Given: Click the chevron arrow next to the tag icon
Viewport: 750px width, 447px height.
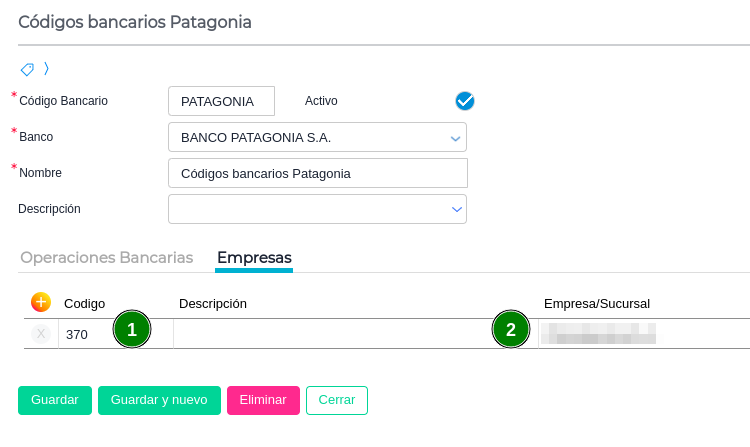Looking at the screenshot, I should click(x=46, y=69).
